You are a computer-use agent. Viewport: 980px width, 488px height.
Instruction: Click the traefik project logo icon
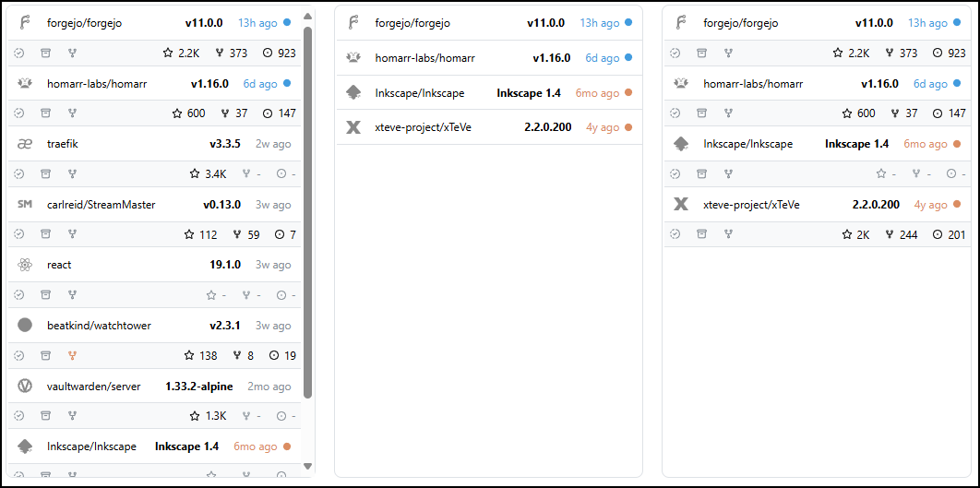point(25,144)
